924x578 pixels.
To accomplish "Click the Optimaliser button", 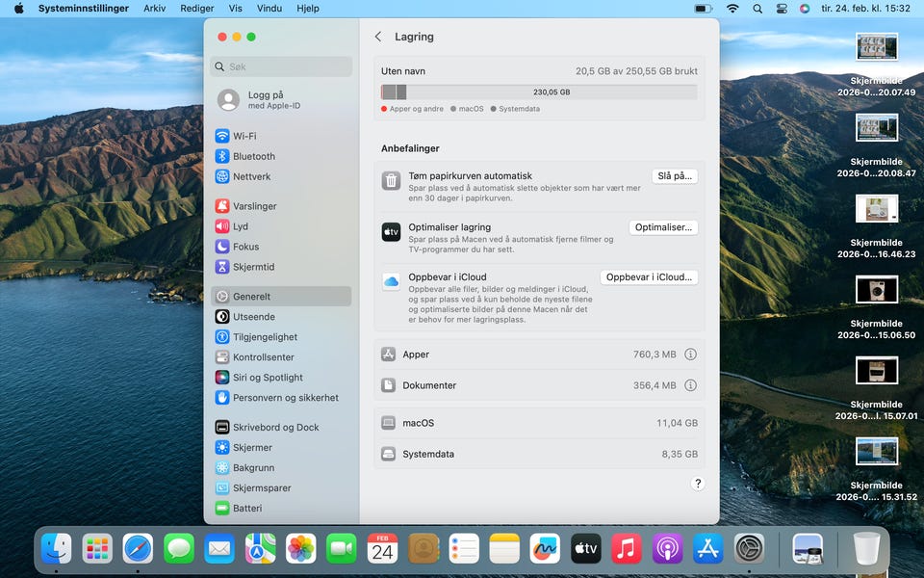I will click(663, 227).
